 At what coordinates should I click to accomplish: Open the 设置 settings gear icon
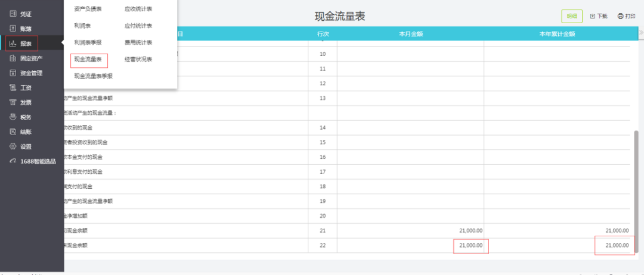pyautogui.click(x=13, y=146)
